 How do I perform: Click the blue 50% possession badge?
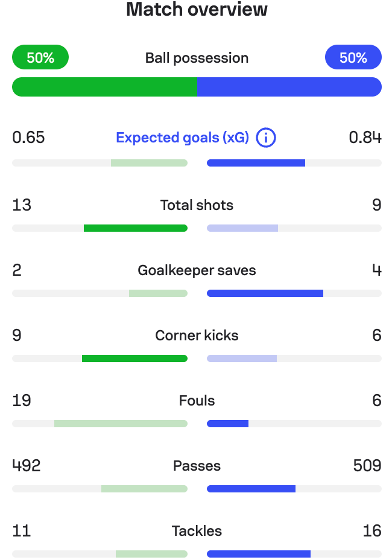[x=353, y=57]
